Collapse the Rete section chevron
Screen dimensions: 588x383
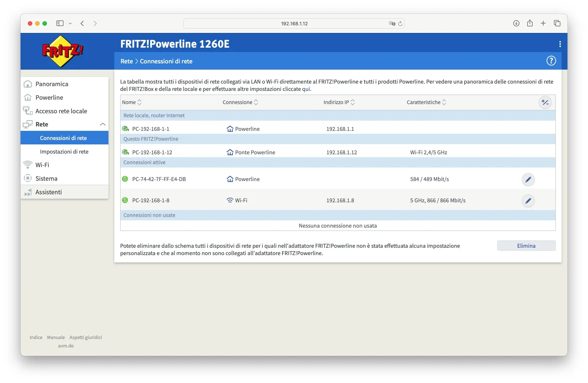(x=103, y=124)
